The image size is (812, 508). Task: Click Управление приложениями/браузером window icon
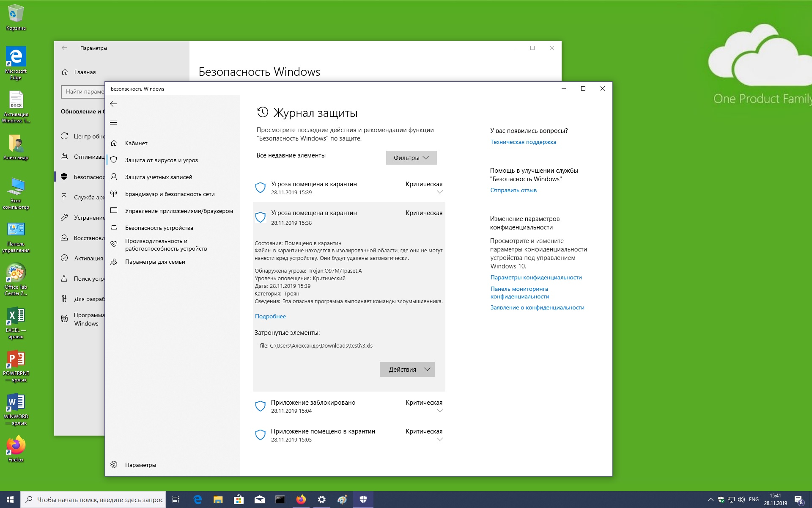coord(114,211)
